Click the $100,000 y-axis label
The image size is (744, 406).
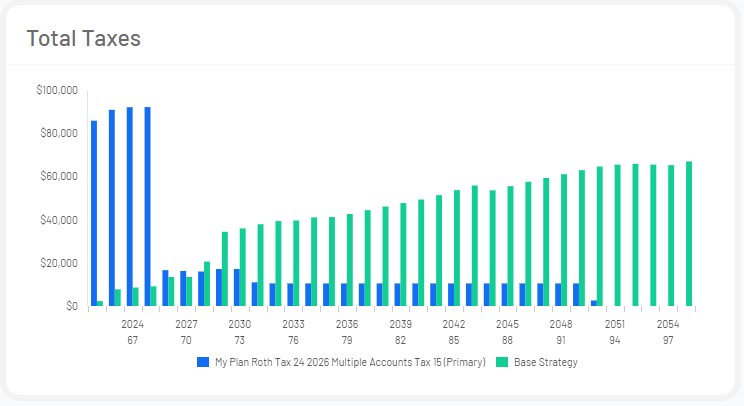57,90
